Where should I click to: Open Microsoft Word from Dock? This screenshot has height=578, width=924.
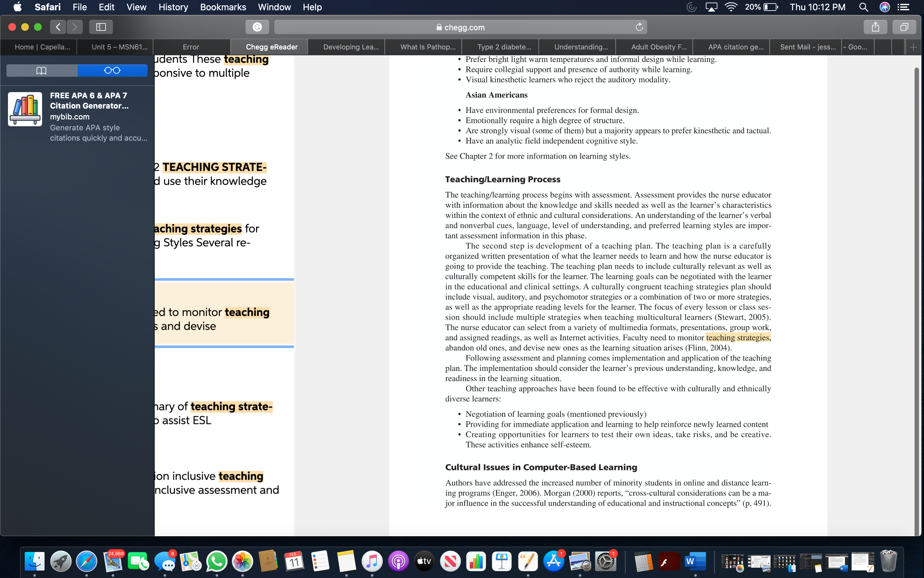tap(695, 561)
